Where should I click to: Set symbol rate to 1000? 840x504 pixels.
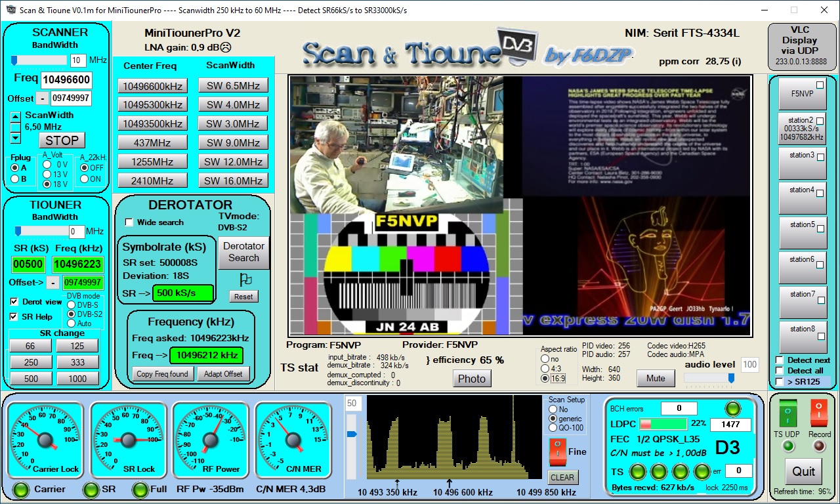coord(77,379)
